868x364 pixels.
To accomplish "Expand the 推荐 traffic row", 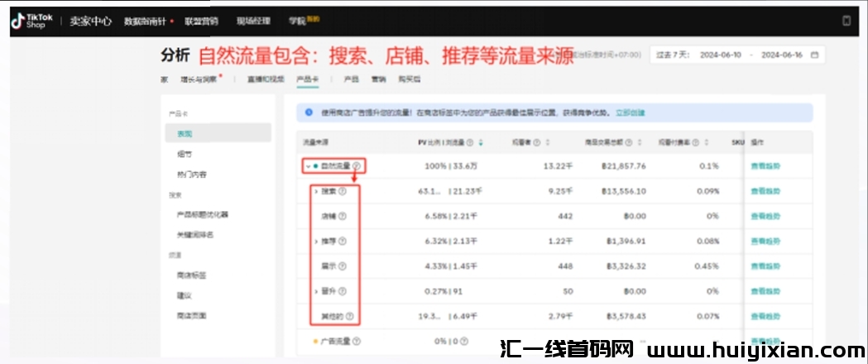I will tap(315, 241).
